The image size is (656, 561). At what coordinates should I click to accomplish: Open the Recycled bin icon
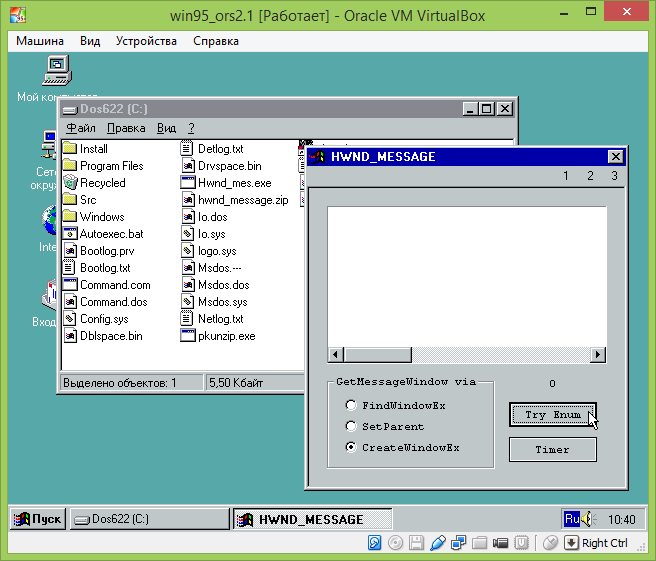pos(70,183)
